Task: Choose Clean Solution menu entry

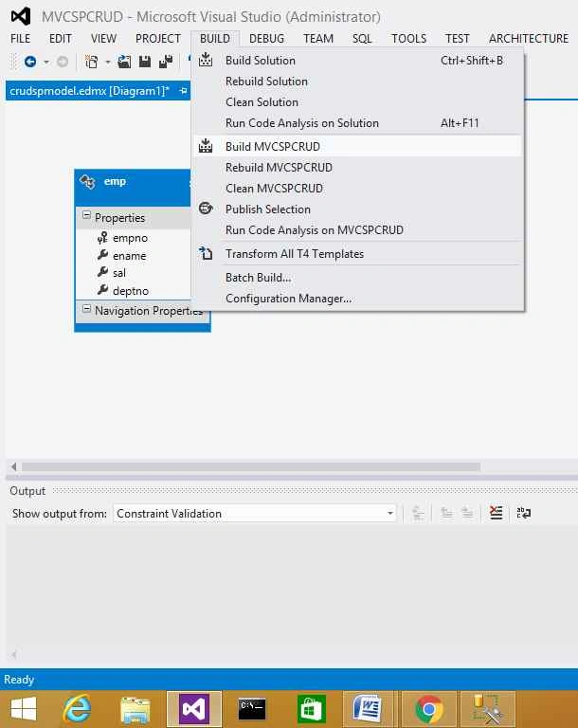Action: (x=358, y=102)
